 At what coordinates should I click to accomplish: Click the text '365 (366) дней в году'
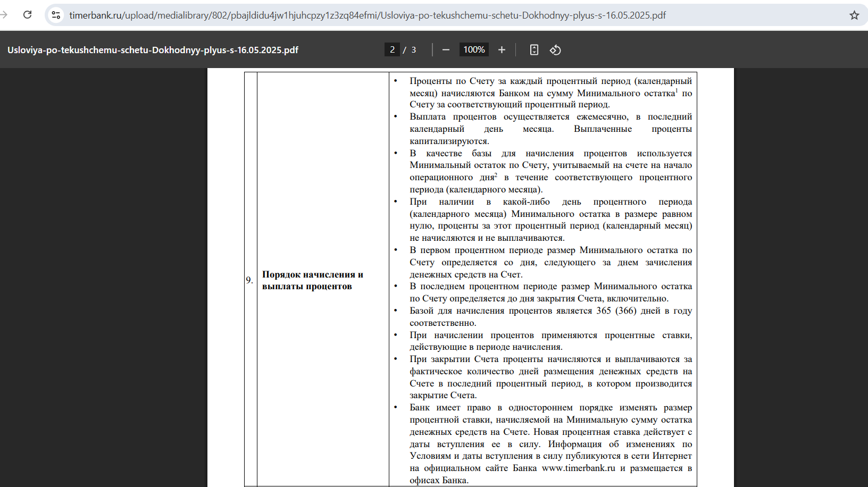point(644,310)
